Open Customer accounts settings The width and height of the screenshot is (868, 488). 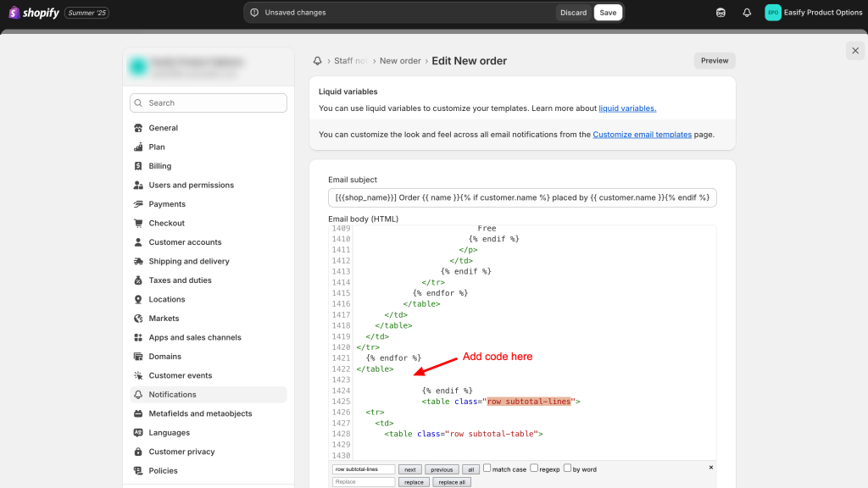(x=209, y=242)
